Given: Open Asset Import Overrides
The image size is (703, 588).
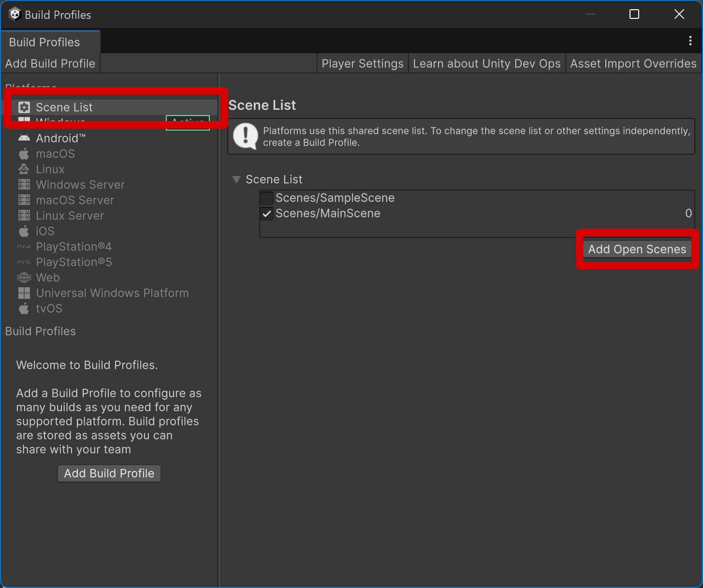Looking at the screenshot, I should pyautogui.click(x=633, y=63).
